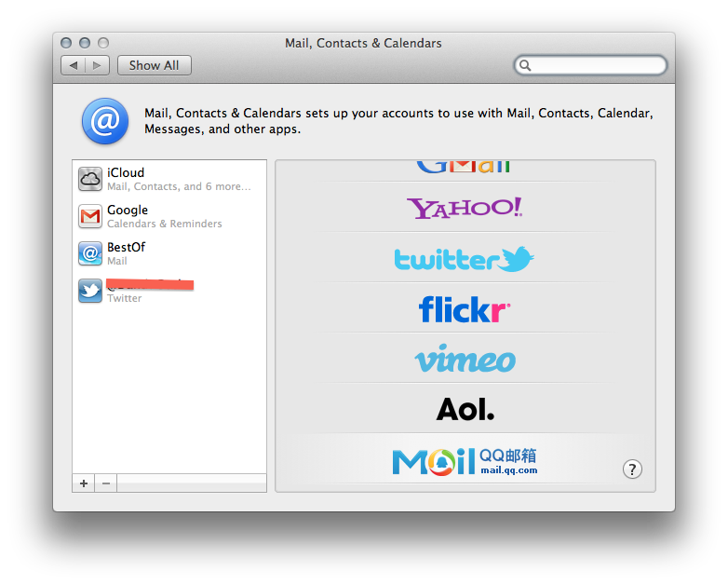Choose the Vimeo account type
The image size is (728, 585).
coord(465,359)
